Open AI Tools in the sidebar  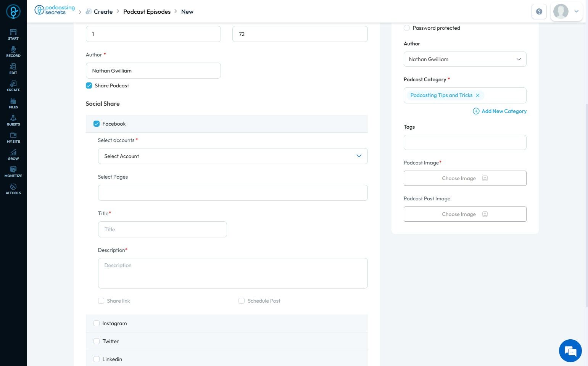point(13,189)
